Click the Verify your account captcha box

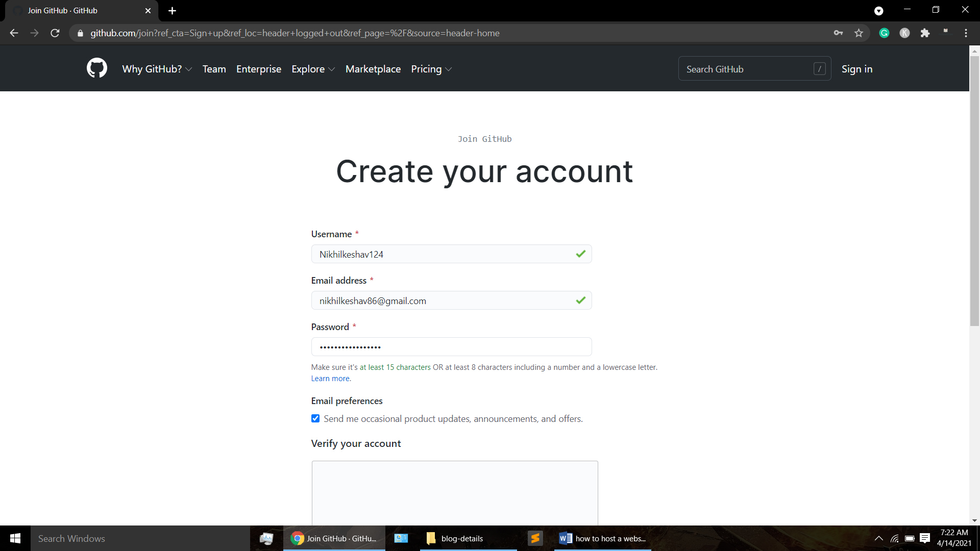(455, 493)
